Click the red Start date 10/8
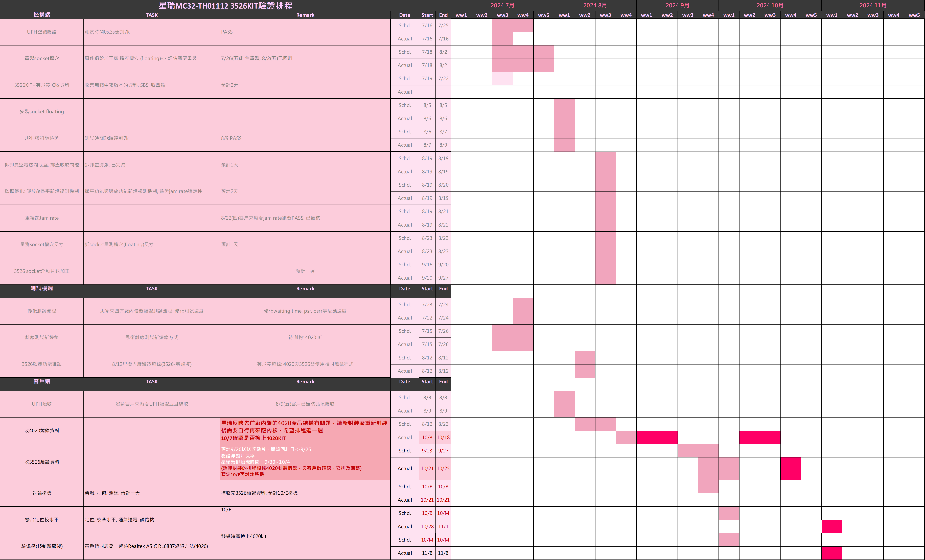The image size is (925, 560). (427, 438)
